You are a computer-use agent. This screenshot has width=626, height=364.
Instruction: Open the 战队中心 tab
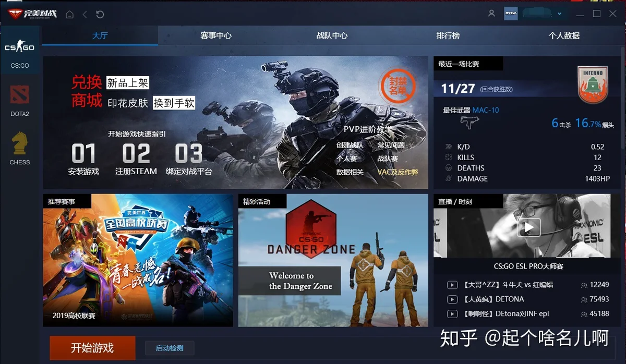click(332, 35)
